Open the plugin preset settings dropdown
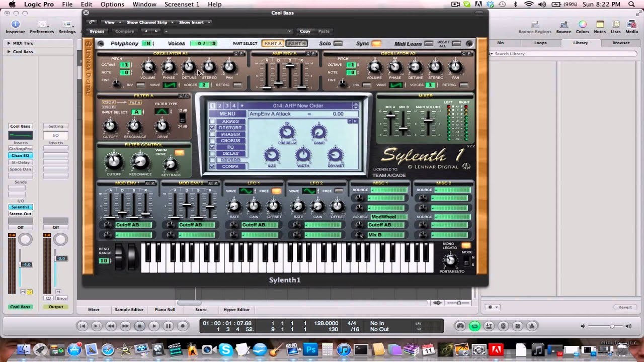Image resolution: width=644 pixels, height=362 pixels. click(227, 31)
